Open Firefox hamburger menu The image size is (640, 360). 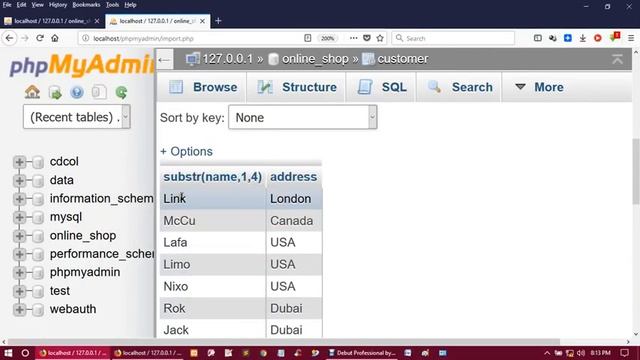631,38
